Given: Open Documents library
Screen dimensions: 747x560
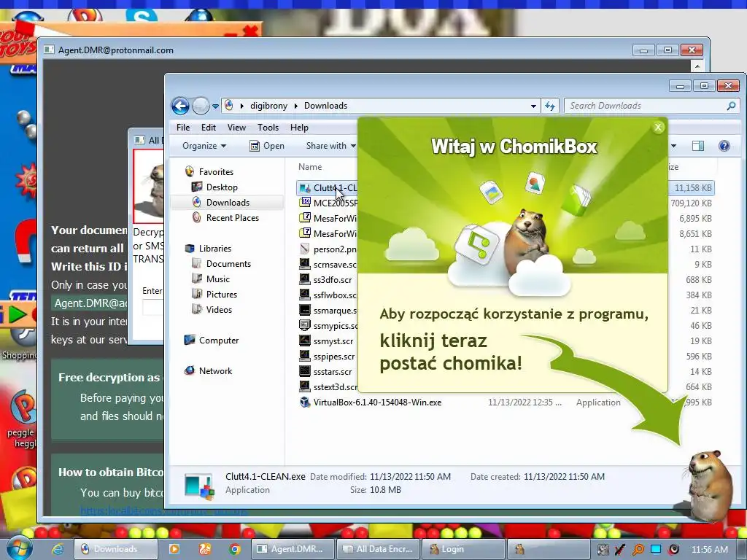Looking at the screenshot, I should tap(228, 264).
